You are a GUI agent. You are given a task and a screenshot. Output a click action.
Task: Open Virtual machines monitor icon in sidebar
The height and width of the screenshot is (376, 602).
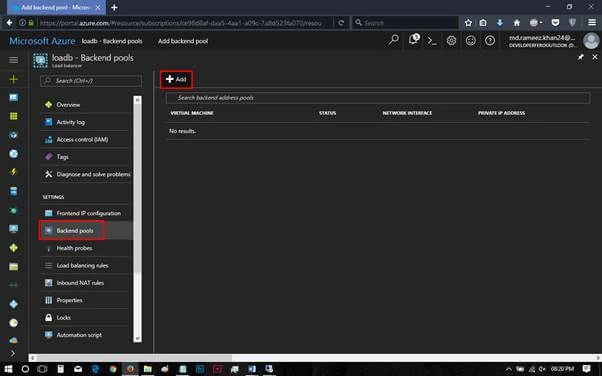click(x=13, y=229)
